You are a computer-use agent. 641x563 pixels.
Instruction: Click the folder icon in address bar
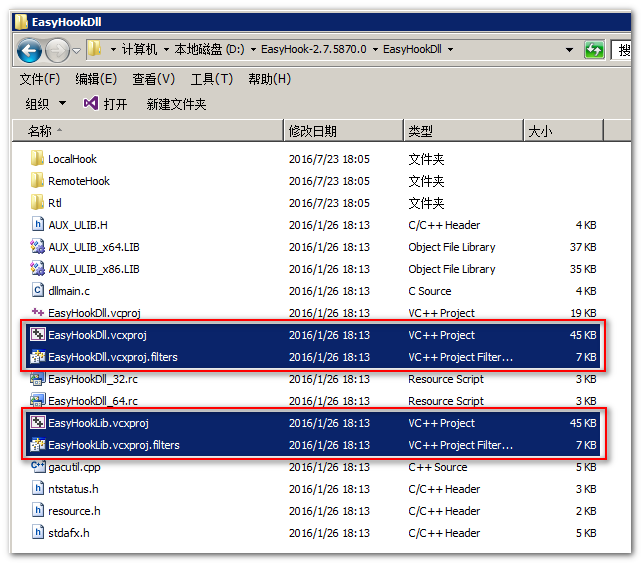click(95, 49)
